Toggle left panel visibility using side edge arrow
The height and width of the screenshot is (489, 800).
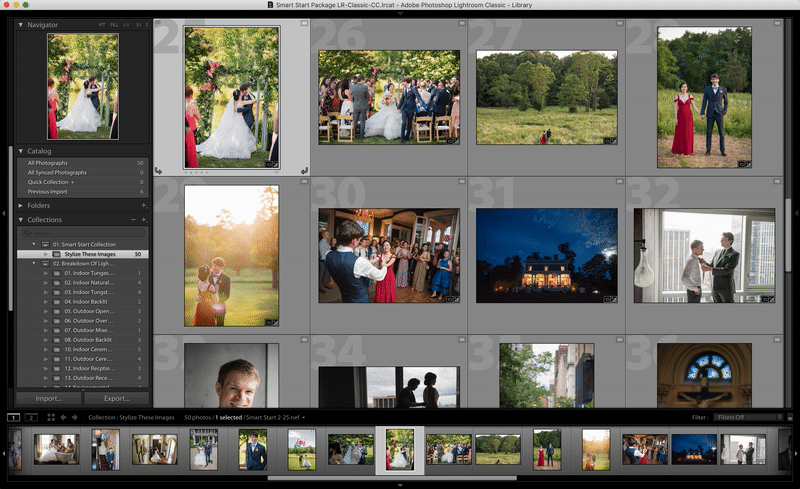[4, 212]
